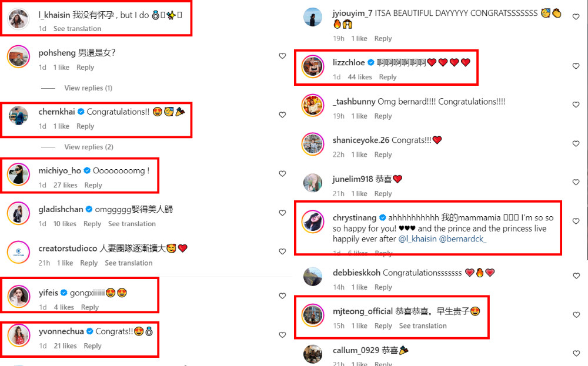Screen dimensions: 588x366
Task: Open @bernardck_ mention link
Action: [x=462, y=239]
